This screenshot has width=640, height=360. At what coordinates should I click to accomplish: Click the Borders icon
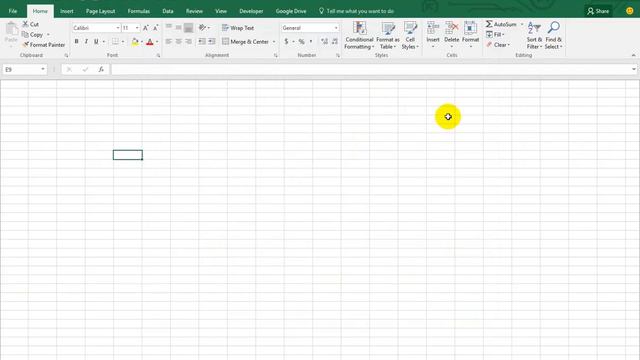(116, 42)
